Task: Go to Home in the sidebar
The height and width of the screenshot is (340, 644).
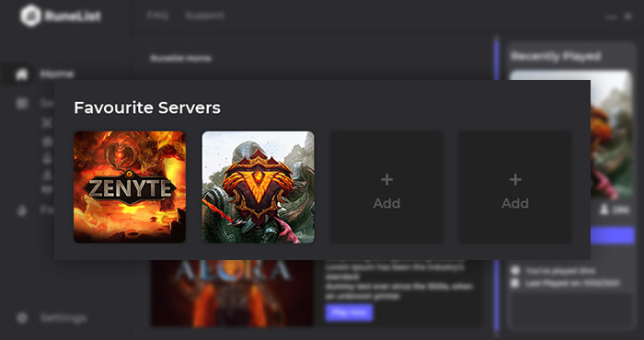Action: pos(57,74)
